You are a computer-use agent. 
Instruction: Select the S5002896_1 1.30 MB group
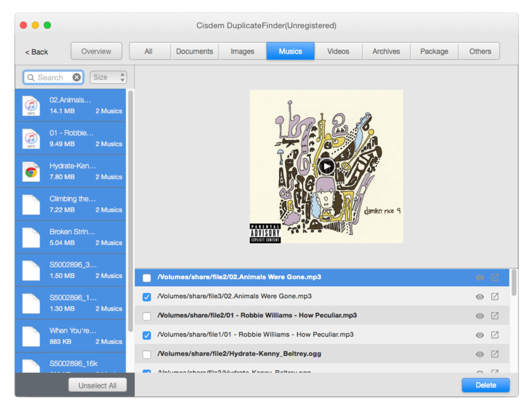(x=70, y=303)
